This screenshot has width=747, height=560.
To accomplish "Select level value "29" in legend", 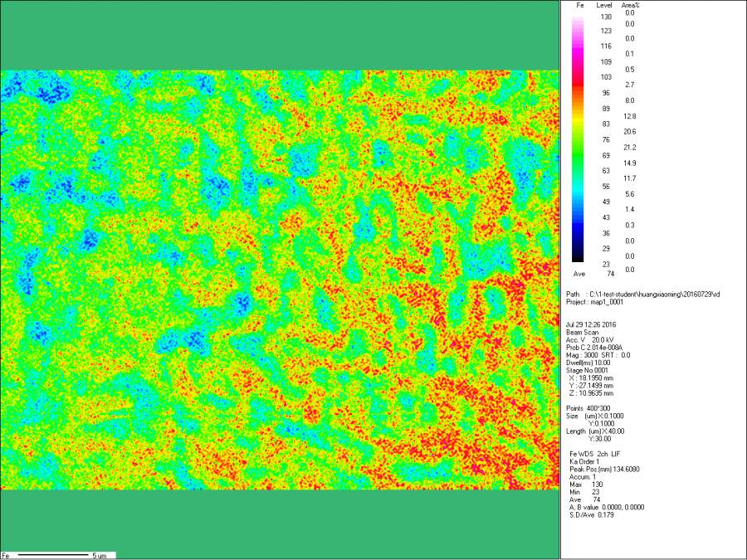I will 606,249.
